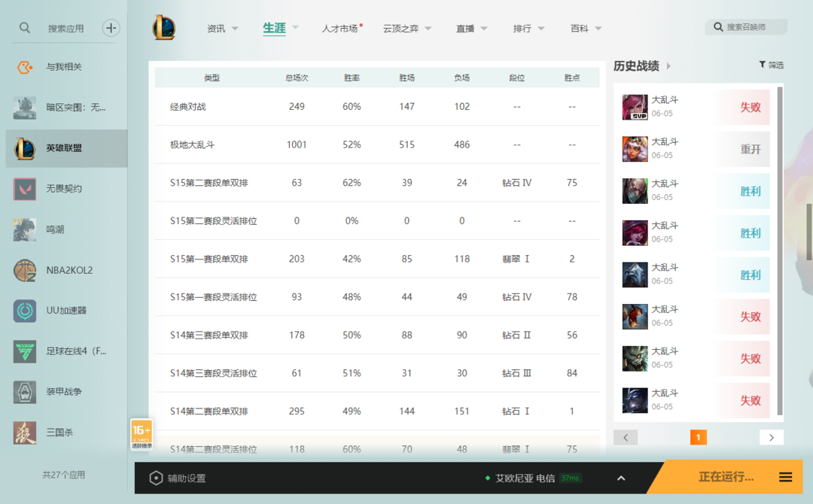This screenshot has width=813, height=504.
Task: Open the hamburger menu beside 正在运行
Action: coord(785,477)
